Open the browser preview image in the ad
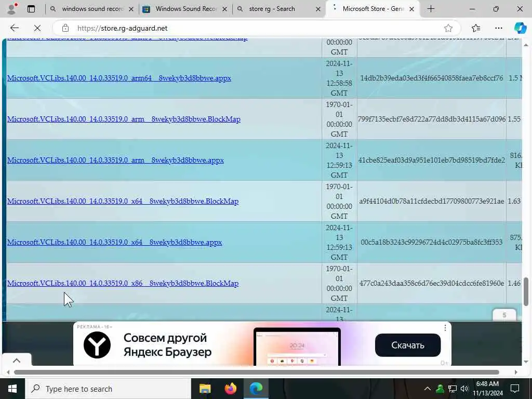The image size is (532, 399). coord(297,347)
